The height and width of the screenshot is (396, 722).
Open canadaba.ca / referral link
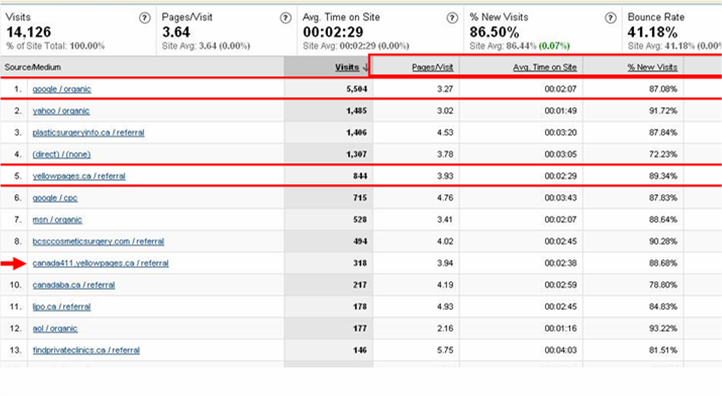point(74,285)
